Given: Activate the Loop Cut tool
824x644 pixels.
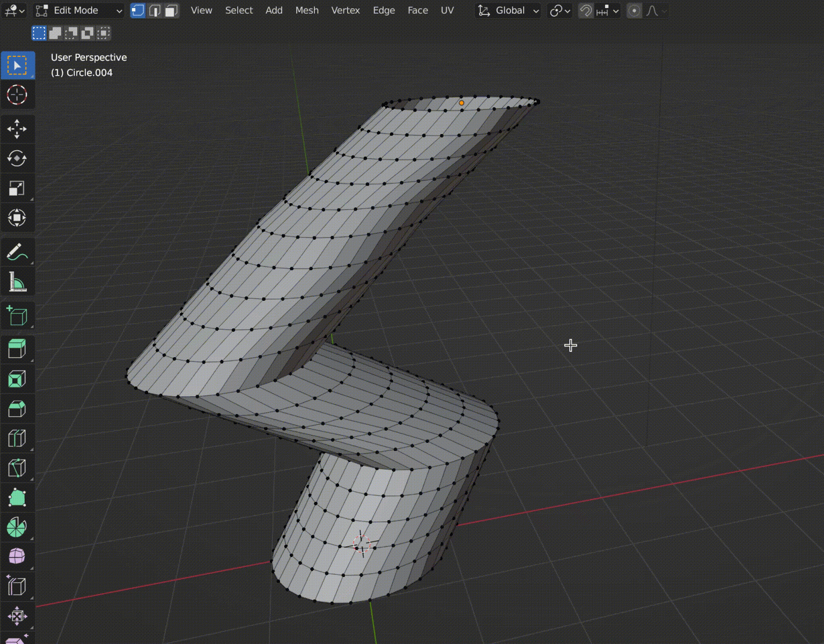Looking at the screenshot, I should click(x=18, y=439).
